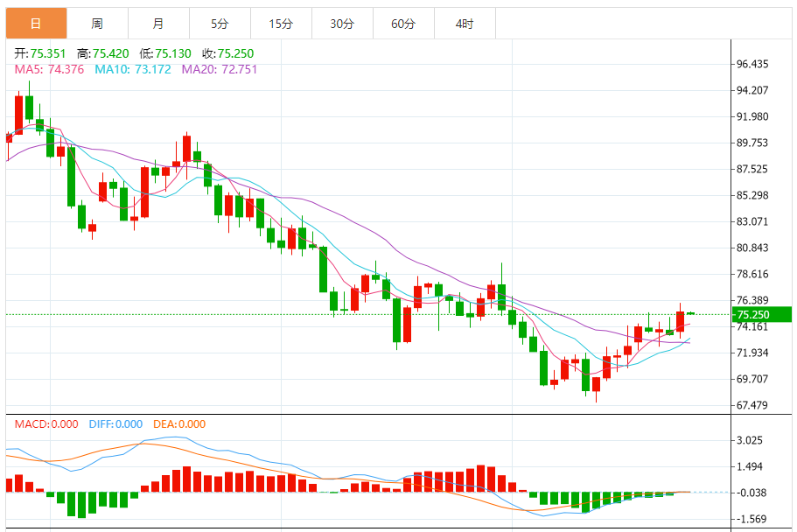Open the 30分 interval tab
The image size is (797, 532).
tap(342, 24)
